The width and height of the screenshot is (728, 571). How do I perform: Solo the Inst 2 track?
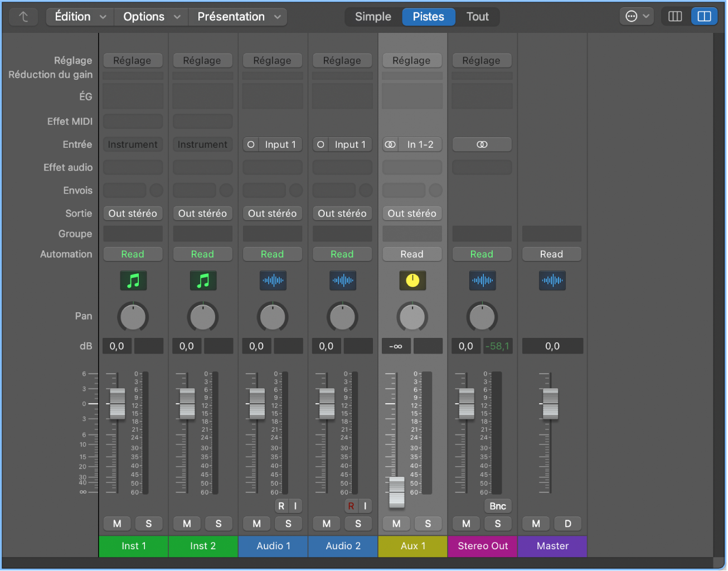coord(219,524)
